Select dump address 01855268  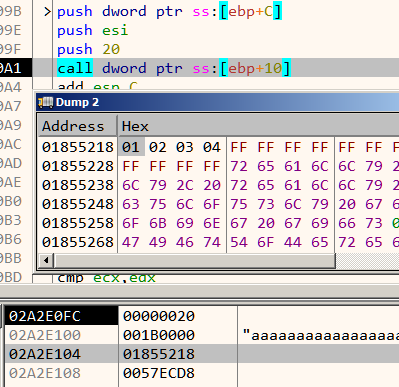pyautogui.click(x=78, y=242)
